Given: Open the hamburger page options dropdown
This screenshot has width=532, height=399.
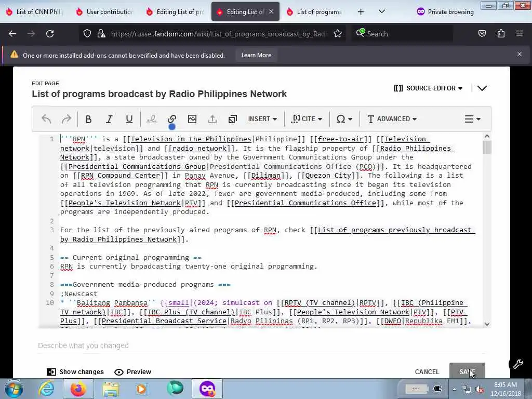Looking at the screenshot, I should point(472,119).
